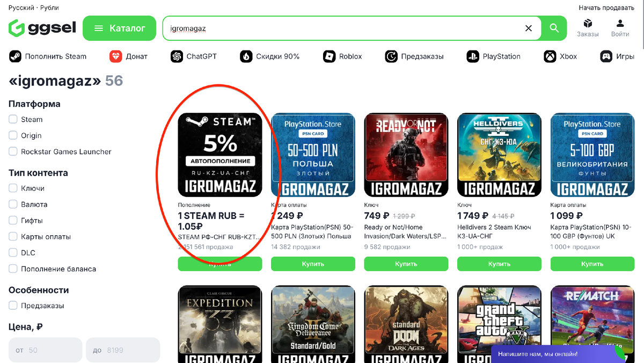
Task: Enable the Steam platform filter
Action: click(x=12, y=119)
